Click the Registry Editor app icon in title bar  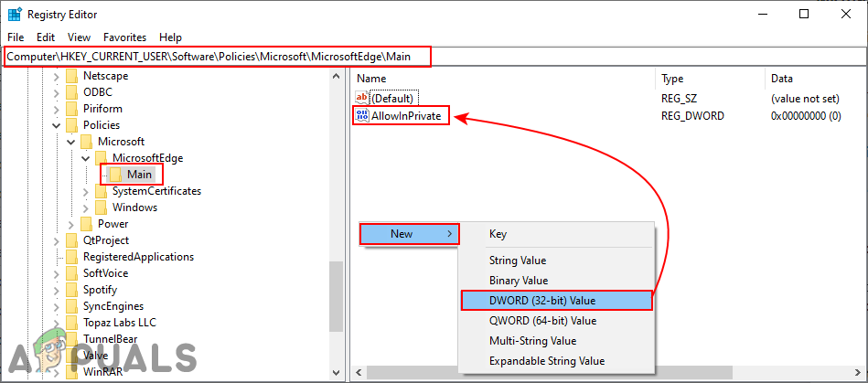pos(16,14)
